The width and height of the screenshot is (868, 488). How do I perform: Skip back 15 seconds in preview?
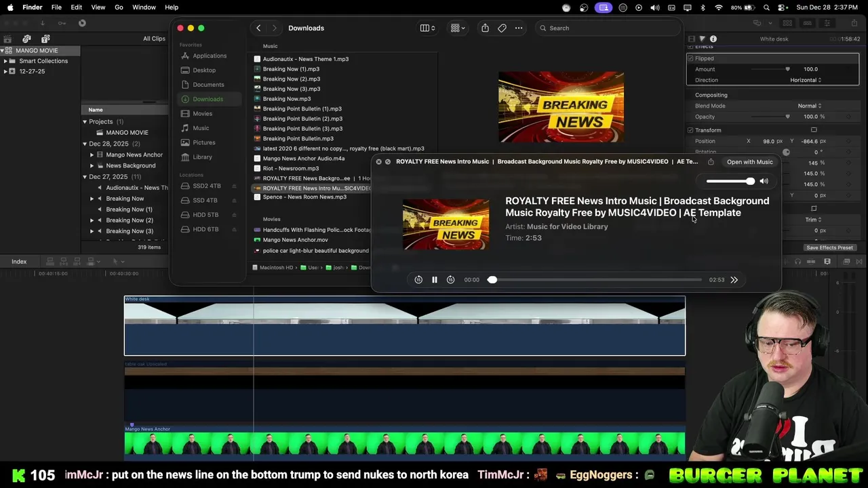418,280
